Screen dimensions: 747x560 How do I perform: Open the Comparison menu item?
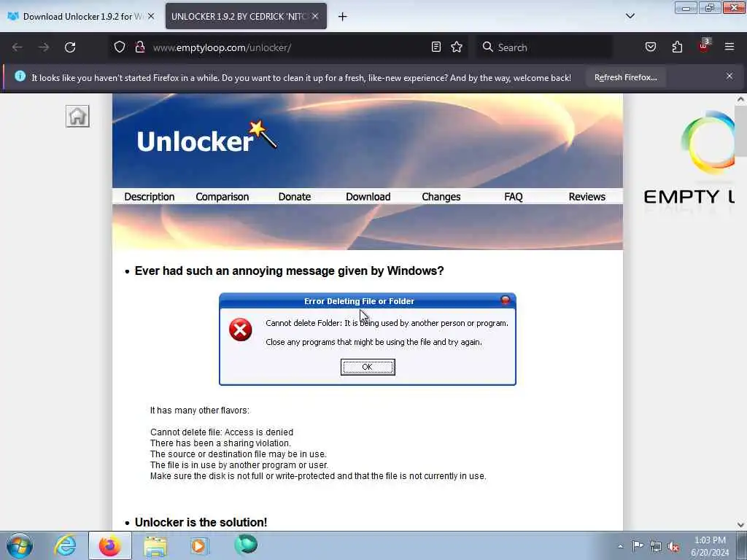222,197
